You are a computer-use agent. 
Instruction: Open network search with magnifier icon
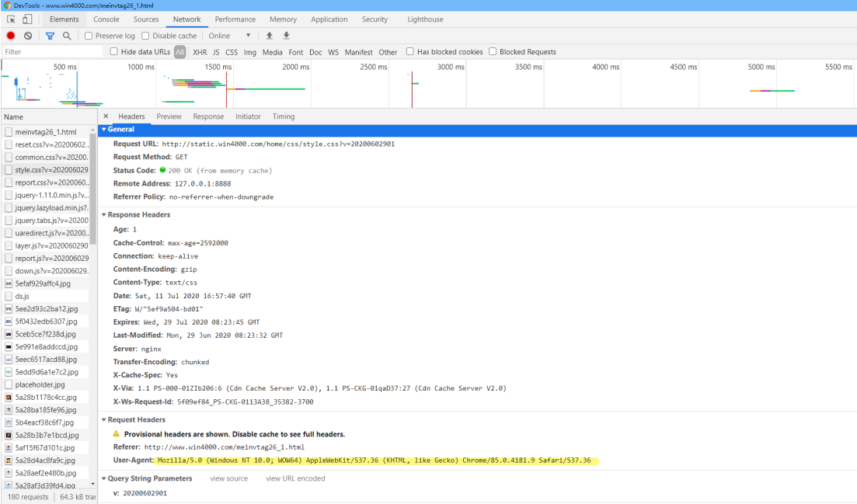coord(67,36)
